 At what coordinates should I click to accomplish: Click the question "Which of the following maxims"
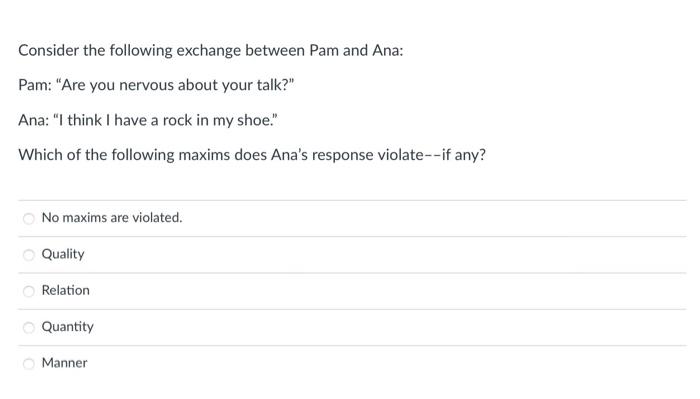(252, 155)
